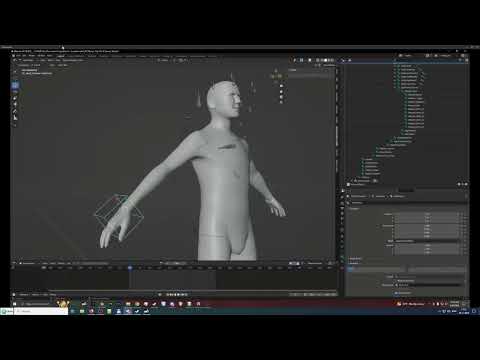Click the Windows taskbar search box
The height and width of the screenshot is (360, 480).
41,311
